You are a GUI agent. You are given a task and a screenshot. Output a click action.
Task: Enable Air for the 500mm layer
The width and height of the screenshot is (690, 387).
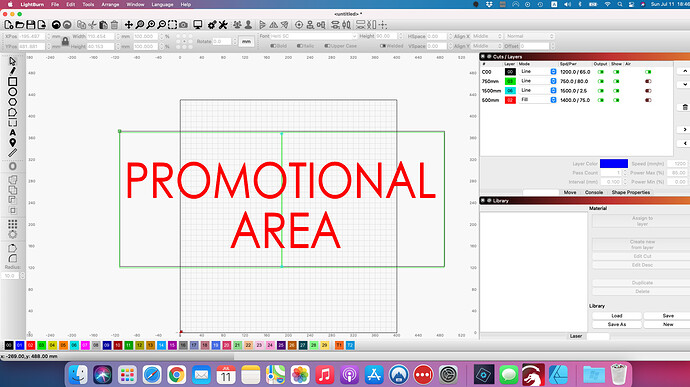tap(648, 100)
